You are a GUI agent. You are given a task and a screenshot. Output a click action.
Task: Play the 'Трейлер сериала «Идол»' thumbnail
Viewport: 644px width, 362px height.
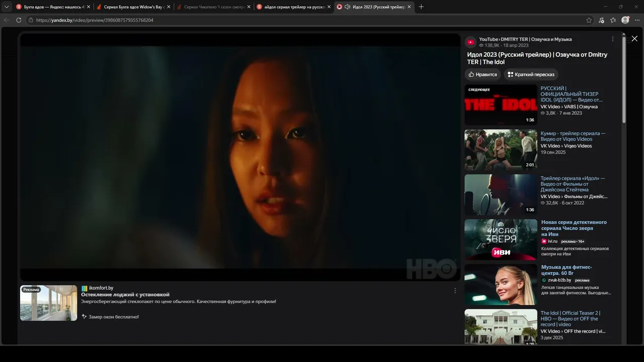coord(501,195)
